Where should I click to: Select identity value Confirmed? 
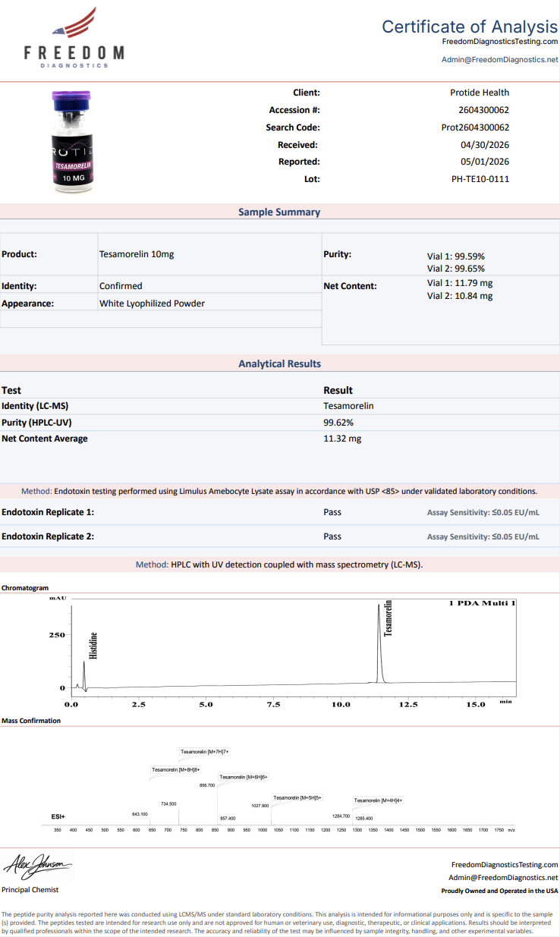click(121, 286)
